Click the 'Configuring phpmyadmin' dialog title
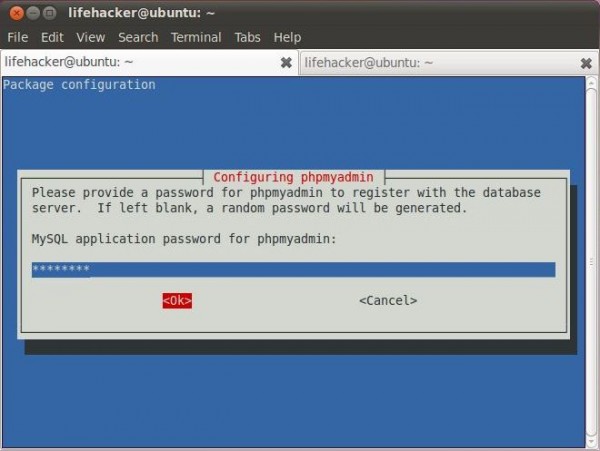The height and width of the screenshot is (451, 600). tap(293, 177)
